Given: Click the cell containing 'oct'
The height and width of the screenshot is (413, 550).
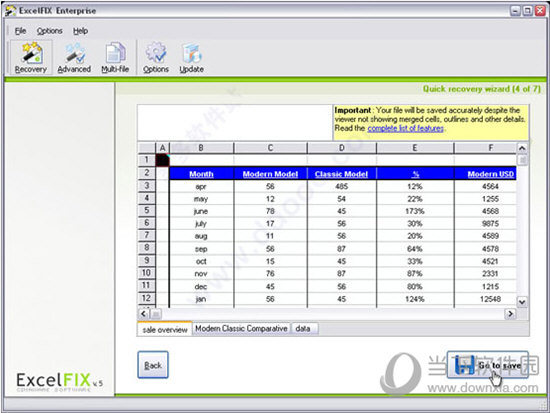Looking at the screenshot, I should [201, 261].
